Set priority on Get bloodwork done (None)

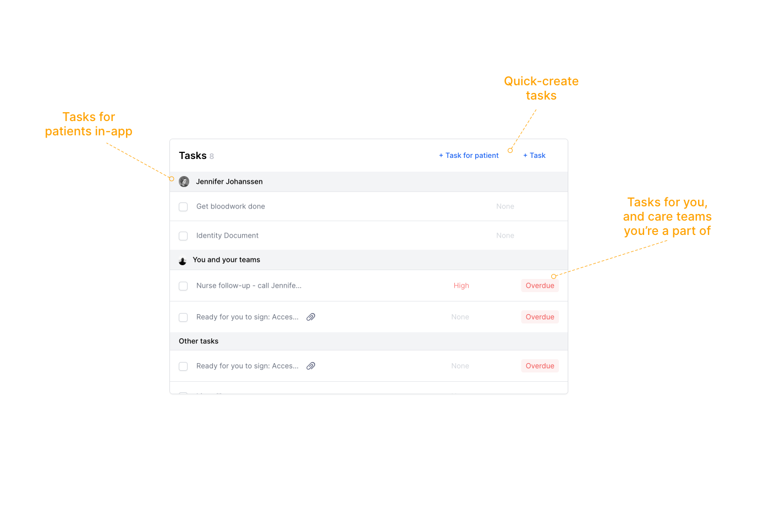click(x=505, y=206)
